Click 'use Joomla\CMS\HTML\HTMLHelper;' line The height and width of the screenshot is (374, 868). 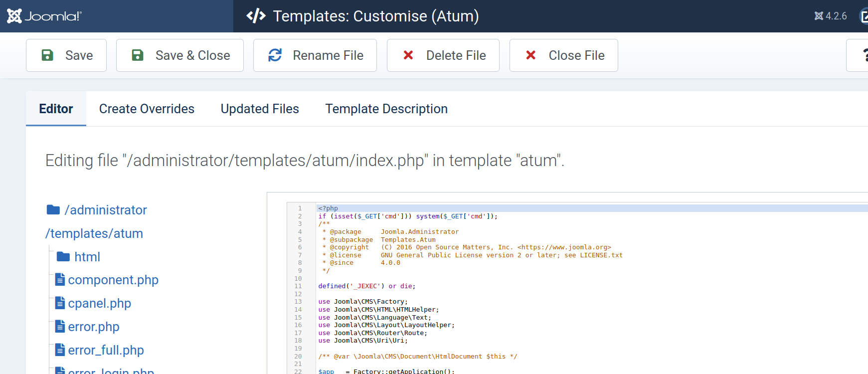tap(379, 310)
